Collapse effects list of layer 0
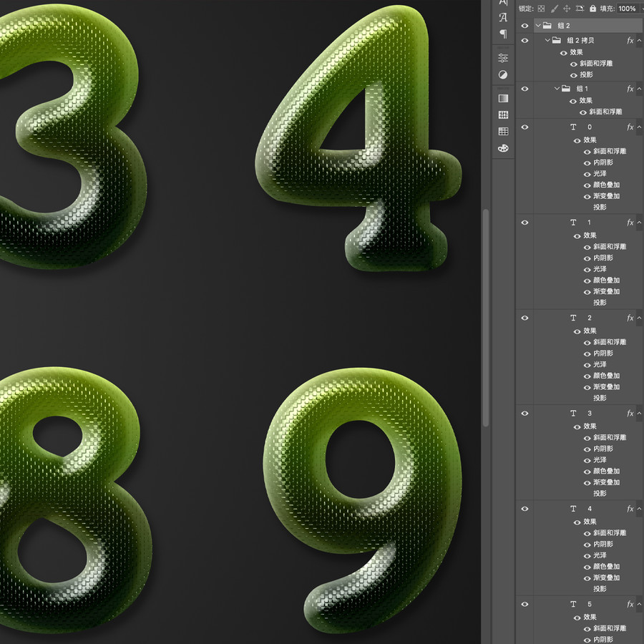The width and height of the screenshot is (644, 644). [x=639, y=127]
